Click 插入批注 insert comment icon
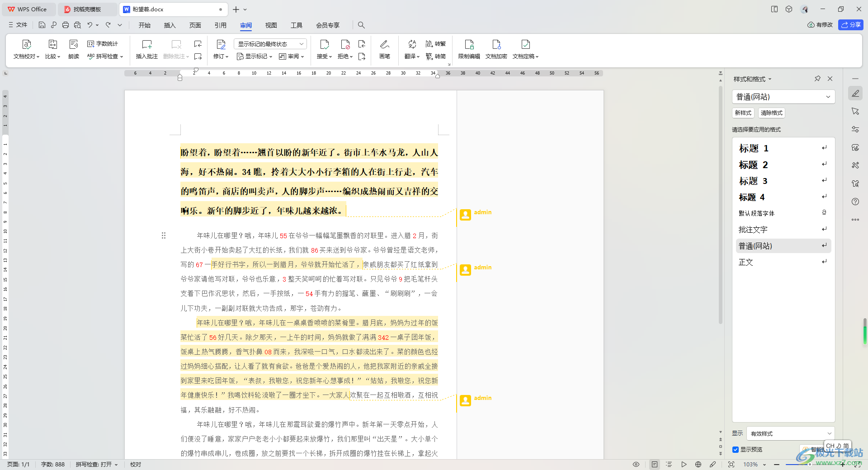This screenshot has width=868, height=470. (x=147, y=44)
